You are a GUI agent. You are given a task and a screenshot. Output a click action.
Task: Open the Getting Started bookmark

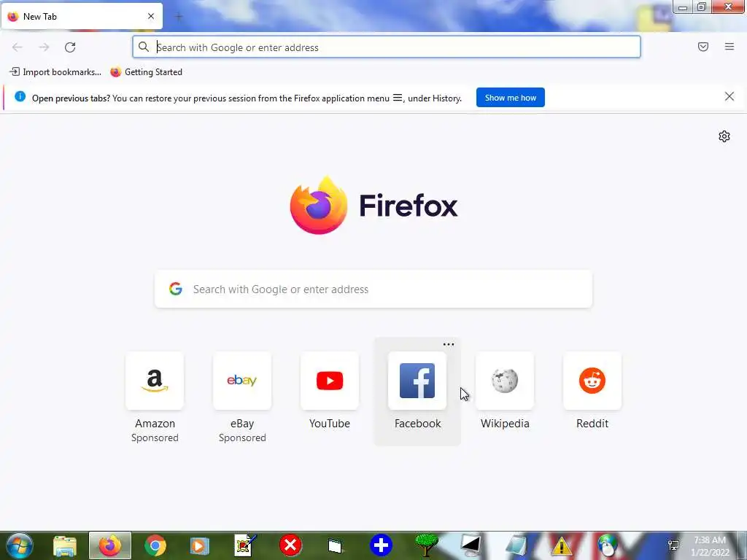[146, 72]
